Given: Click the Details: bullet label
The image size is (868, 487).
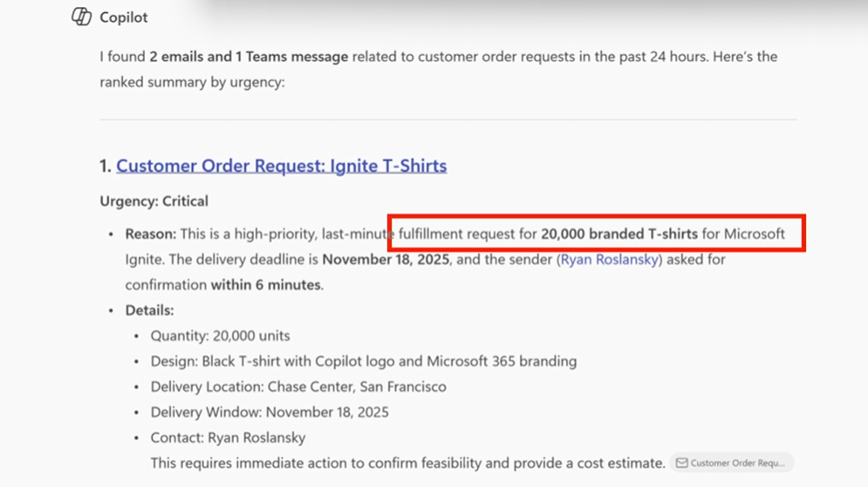Looking at the screenshot, I should (149, 310).
